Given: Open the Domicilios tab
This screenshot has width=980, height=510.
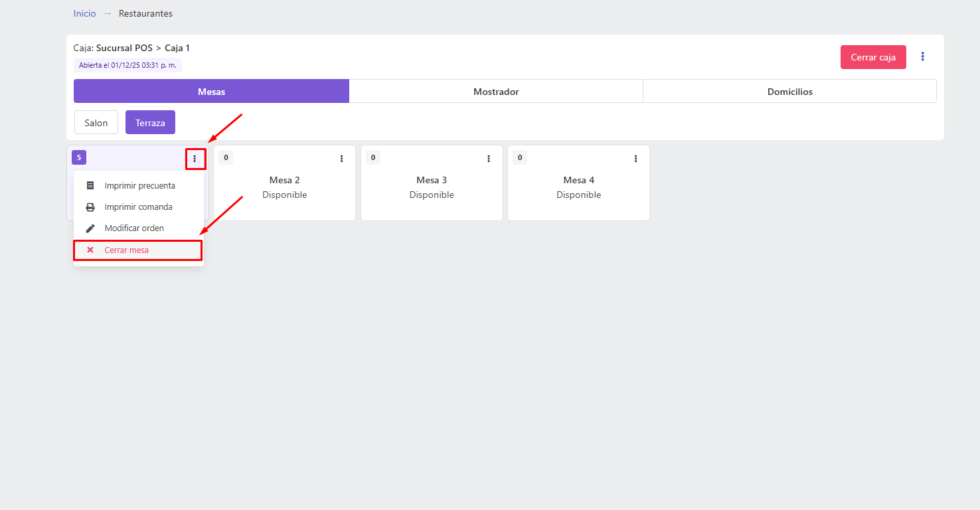Looking at the screenshot, I should coord(790,92).
